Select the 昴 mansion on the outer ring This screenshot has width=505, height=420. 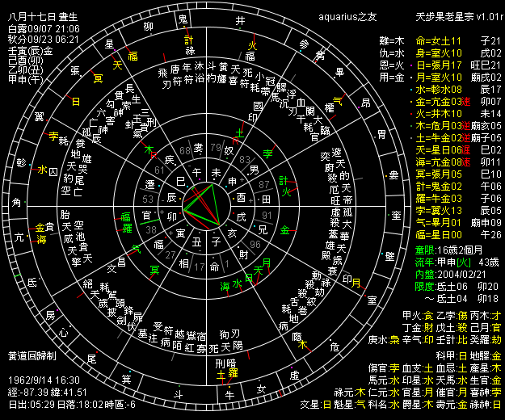pos(364,104)
